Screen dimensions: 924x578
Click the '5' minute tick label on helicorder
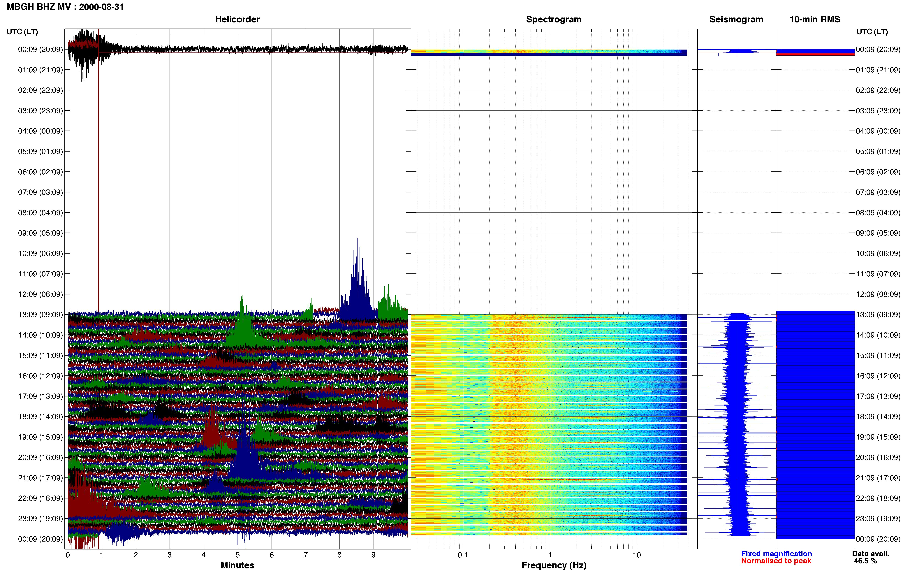238,555
